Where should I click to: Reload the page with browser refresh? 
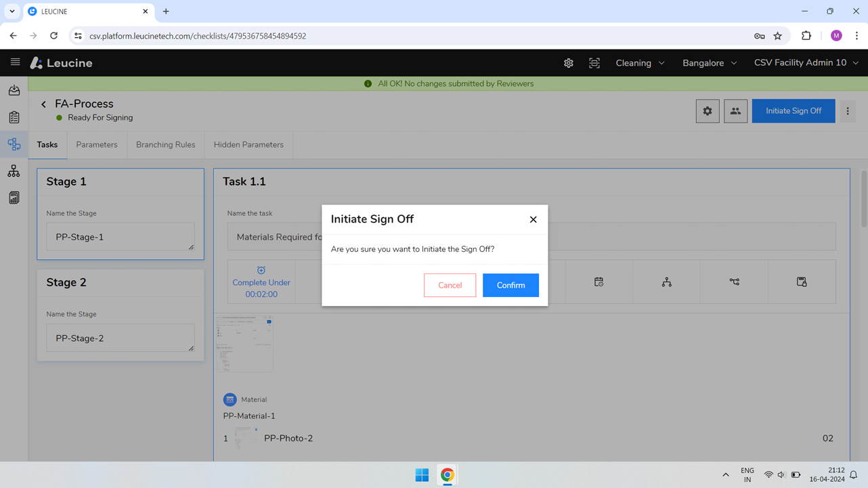53,36
